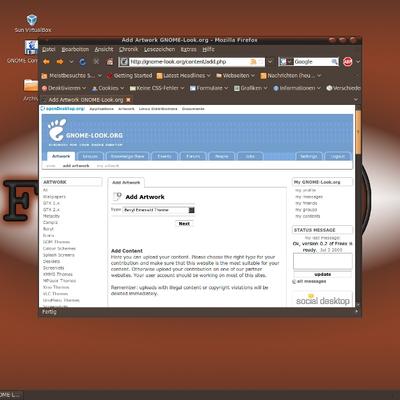Open the Splash Screens category link

tap(59, 255)
